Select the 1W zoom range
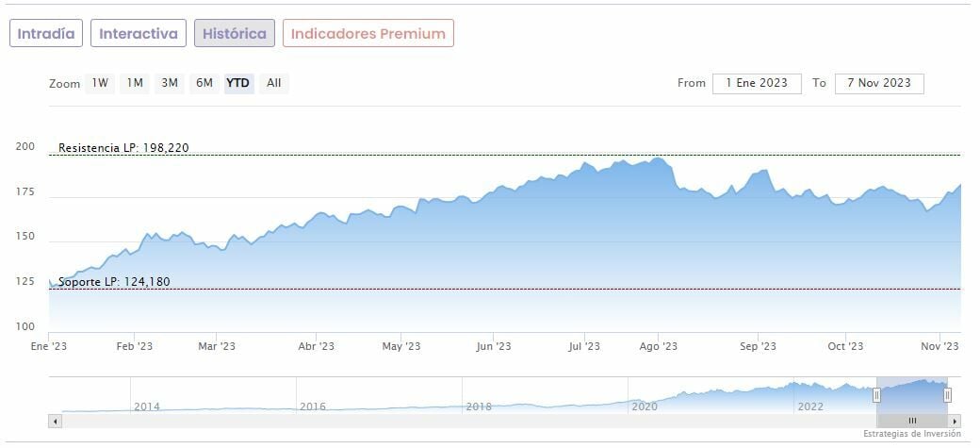 (x=100, y=83)
